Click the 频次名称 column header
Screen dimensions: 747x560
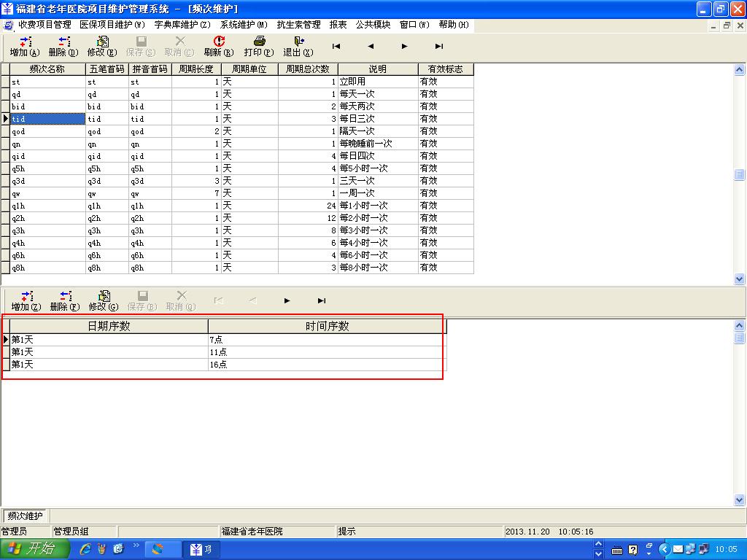(47, 69)
